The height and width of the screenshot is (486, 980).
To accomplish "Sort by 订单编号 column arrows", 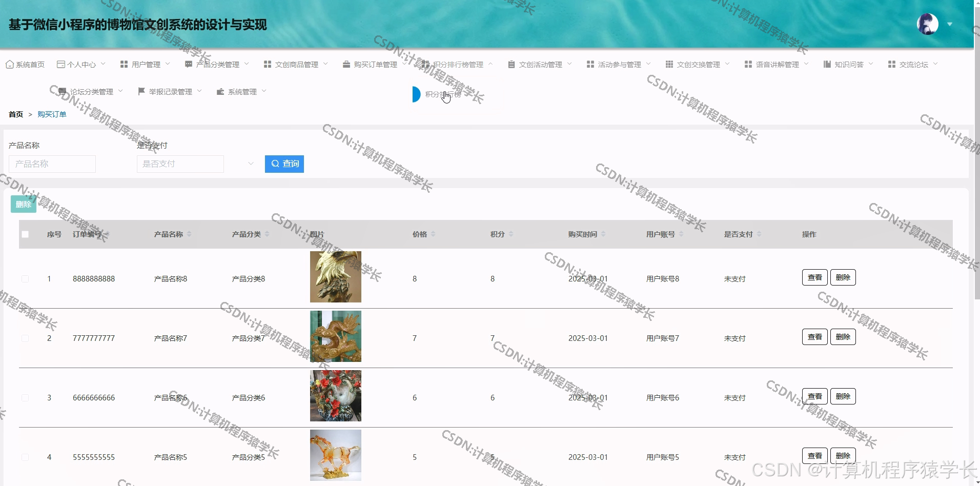I will click(x=107, y=234).
